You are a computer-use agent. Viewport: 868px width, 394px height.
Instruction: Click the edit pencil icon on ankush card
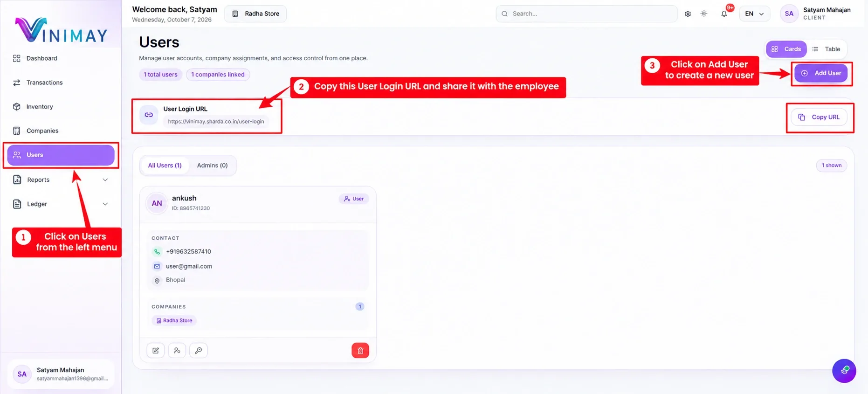tap(156, 351)
